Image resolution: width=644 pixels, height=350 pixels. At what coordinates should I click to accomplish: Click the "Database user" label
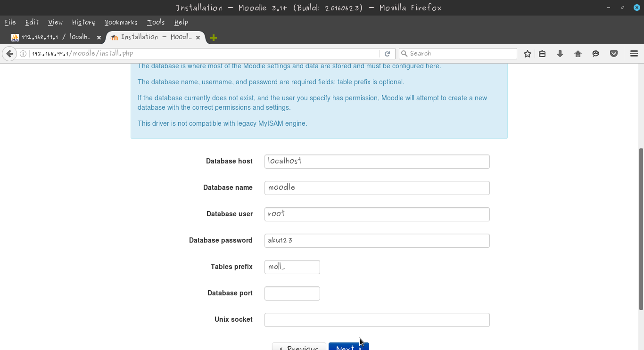[x=230, y=214]
